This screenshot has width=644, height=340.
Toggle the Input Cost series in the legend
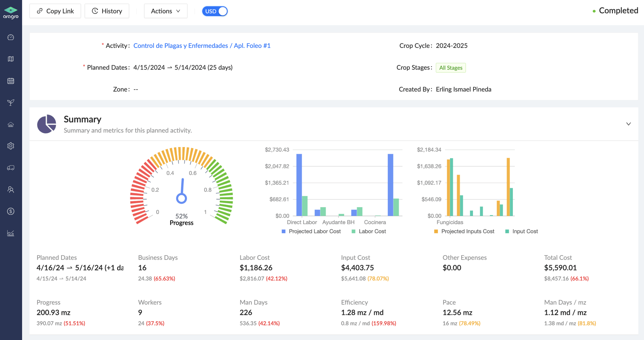[x=520, y=231]
